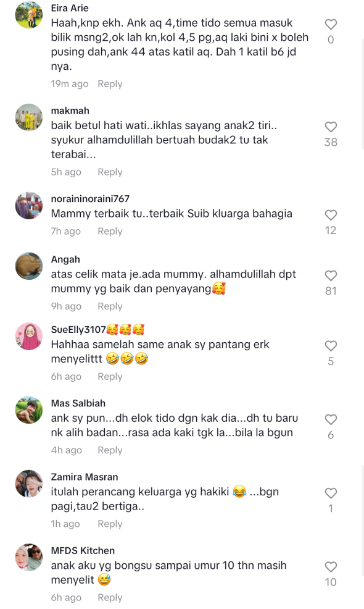The height and width of the screenshot is (609, 364).
Task: Tap heart icon on makmah's comment
Action: click(x=331, y=127)
